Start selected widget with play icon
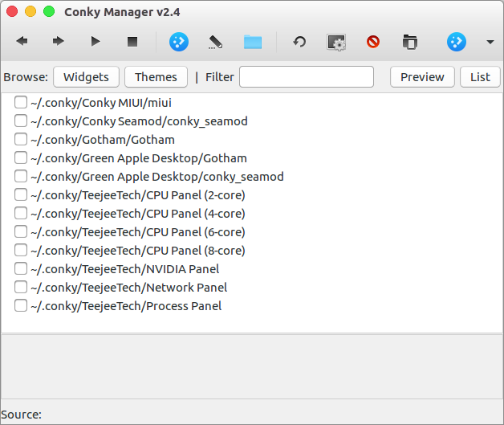The width and height of the screenshot is (504, 425). (x=96, y=41)
